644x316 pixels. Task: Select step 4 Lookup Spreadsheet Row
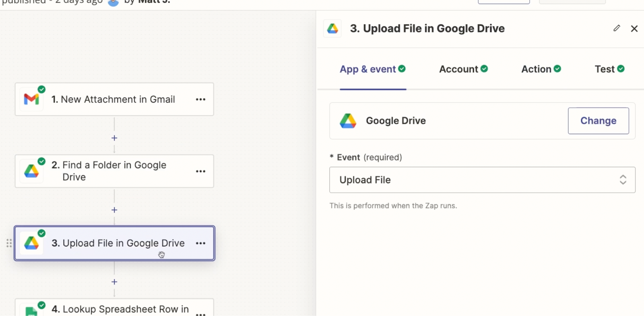click(114, 308)
